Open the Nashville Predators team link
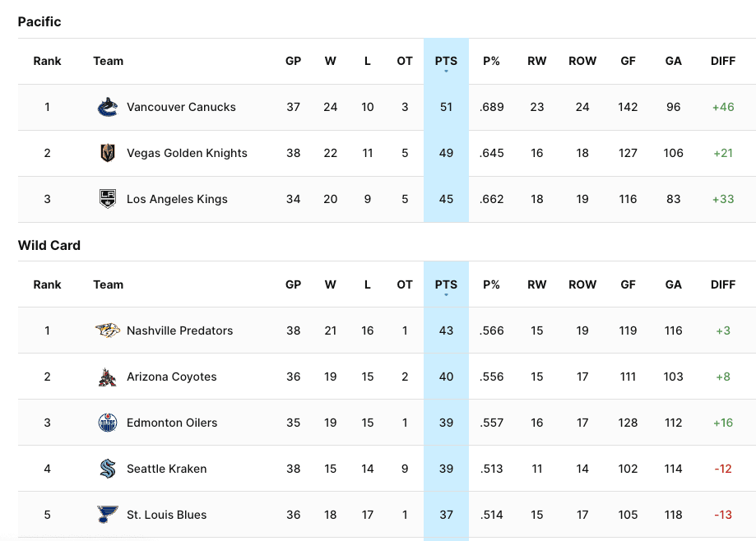The image size is (756, 541). coord(179,331)
